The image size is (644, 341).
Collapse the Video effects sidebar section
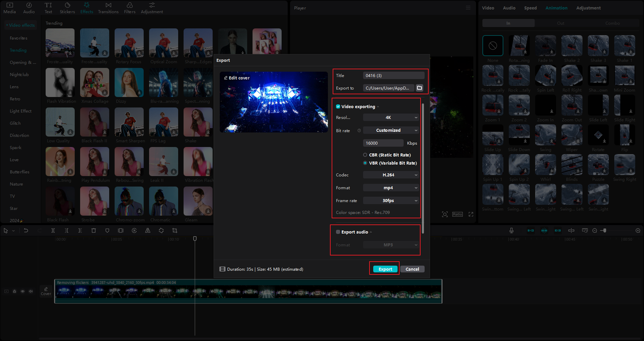tap(20, 25)
